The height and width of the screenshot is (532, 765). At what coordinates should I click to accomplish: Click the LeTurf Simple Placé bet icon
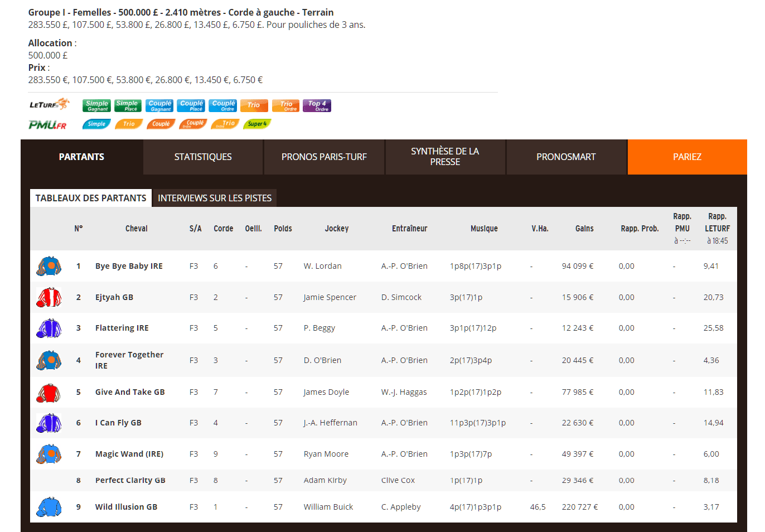click(x=127, y=106)
